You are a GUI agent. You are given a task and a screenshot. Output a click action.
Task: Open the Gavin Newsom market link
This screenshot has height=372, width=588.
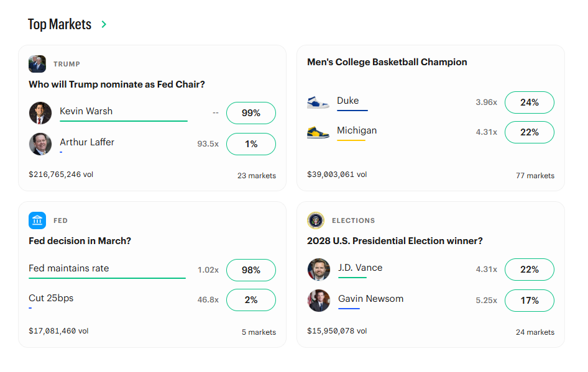coord(370,299)
